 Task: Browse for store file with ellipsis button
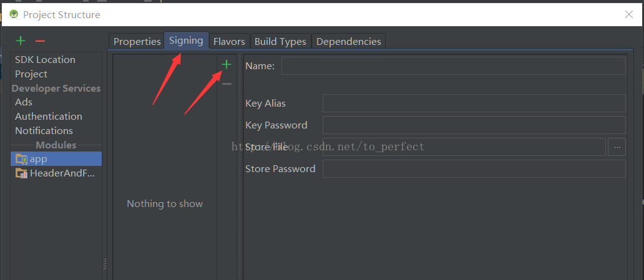pos(617,147)
